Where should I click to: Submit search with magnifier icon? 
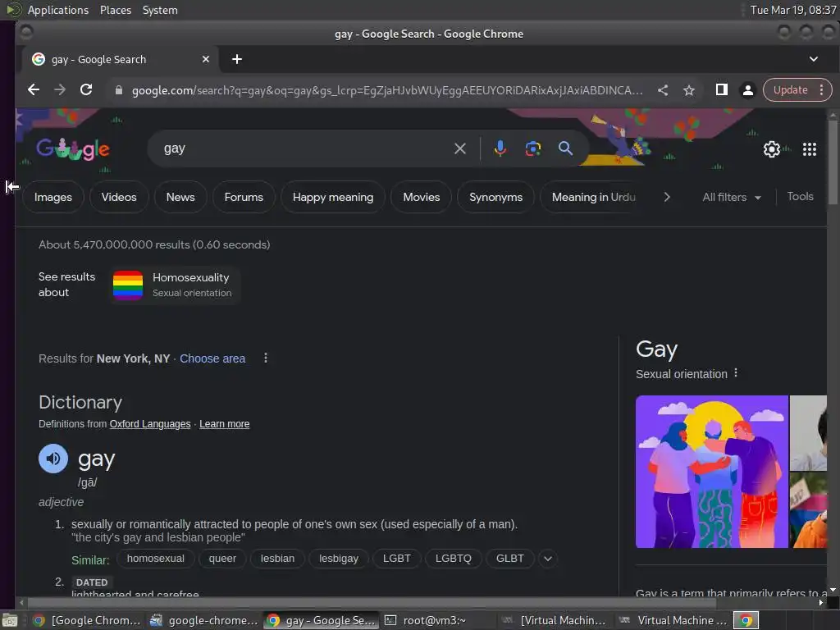[x=565, y=148]
